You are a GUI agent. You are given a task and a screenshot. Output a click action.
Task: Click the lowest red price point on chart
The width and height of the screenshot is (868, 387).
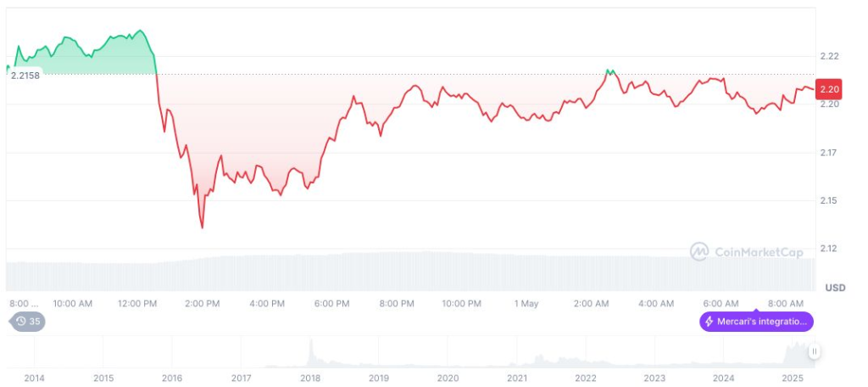[202, 227]
